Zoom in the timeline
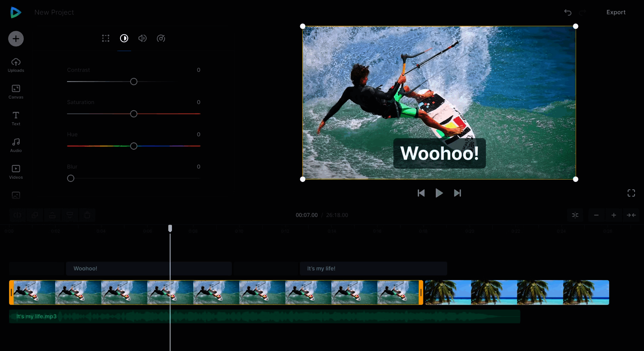Viewport: 644px width, 351px height. 614,215
